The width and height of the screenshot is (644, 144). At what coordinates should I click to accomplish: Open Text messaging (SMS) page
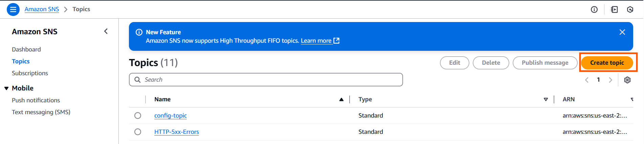(41, 112)
